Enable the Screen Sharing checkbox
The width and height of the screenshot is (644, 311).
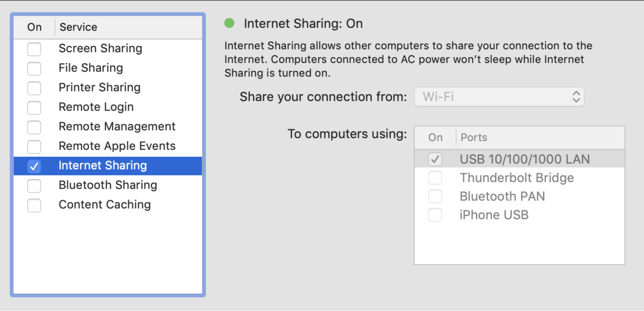pos(34,49)
